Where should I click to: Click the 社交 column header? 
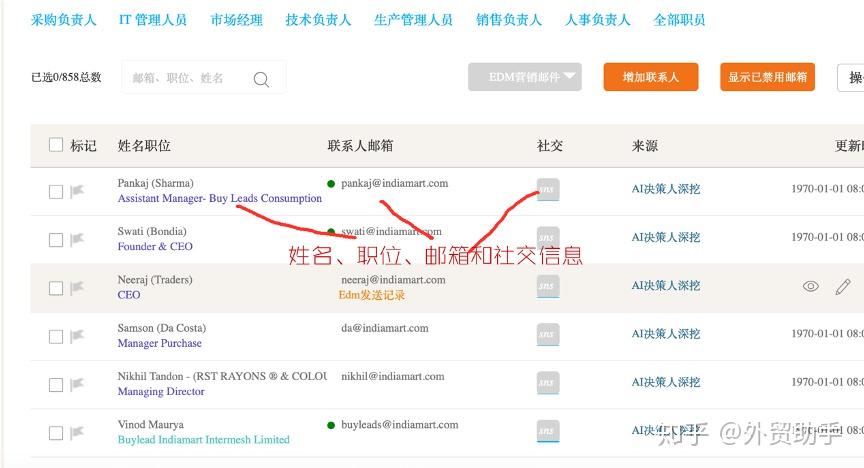coord(549,146)
